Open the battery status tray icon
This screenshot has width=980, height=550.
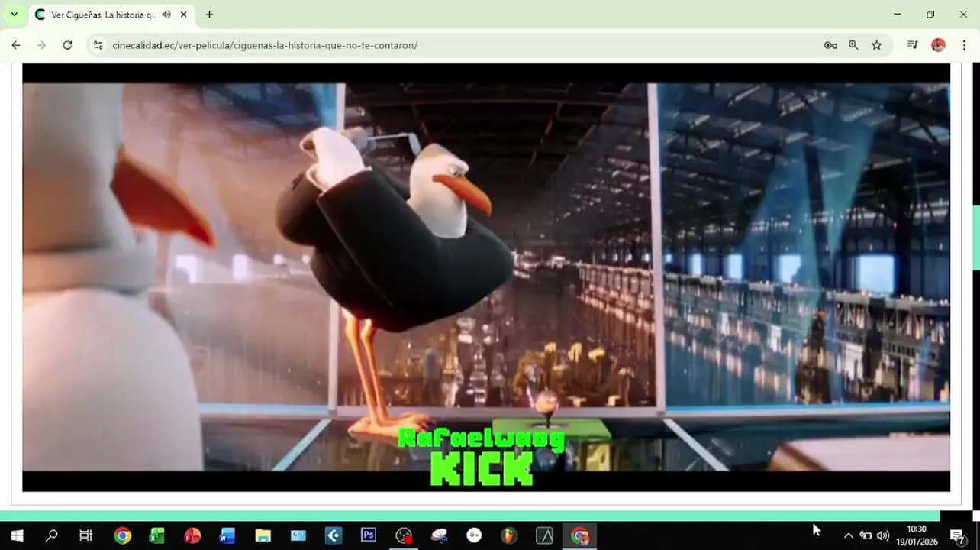tap(866, 535)
